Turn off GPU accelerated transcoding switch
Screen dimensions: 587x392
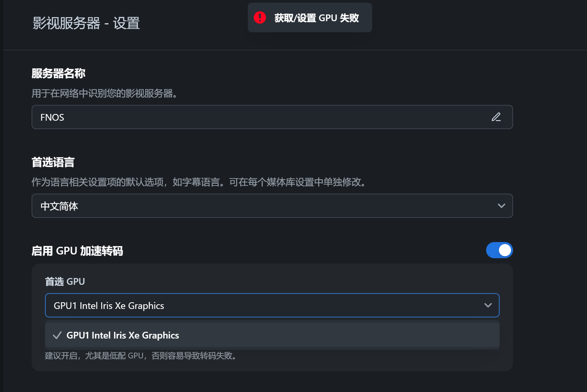pos(499,250)
